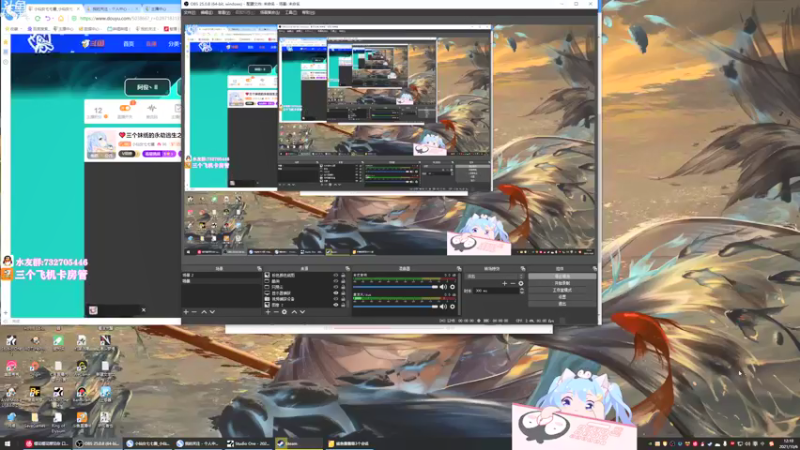Pop out the Scene Transitions dock
Image resolution: width=800 pixels, height=450 pixels.
[522, 268]
